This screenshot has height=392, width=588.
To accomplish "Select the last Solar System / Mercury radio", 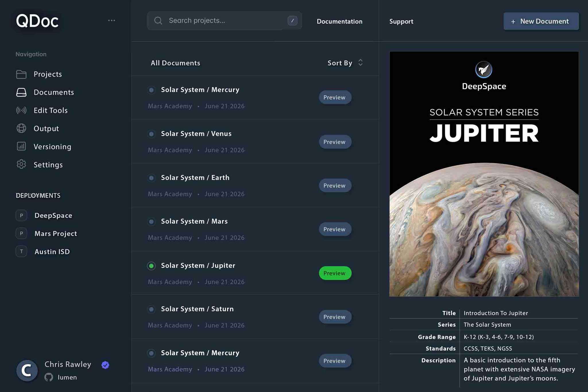I will pos(151,353).
